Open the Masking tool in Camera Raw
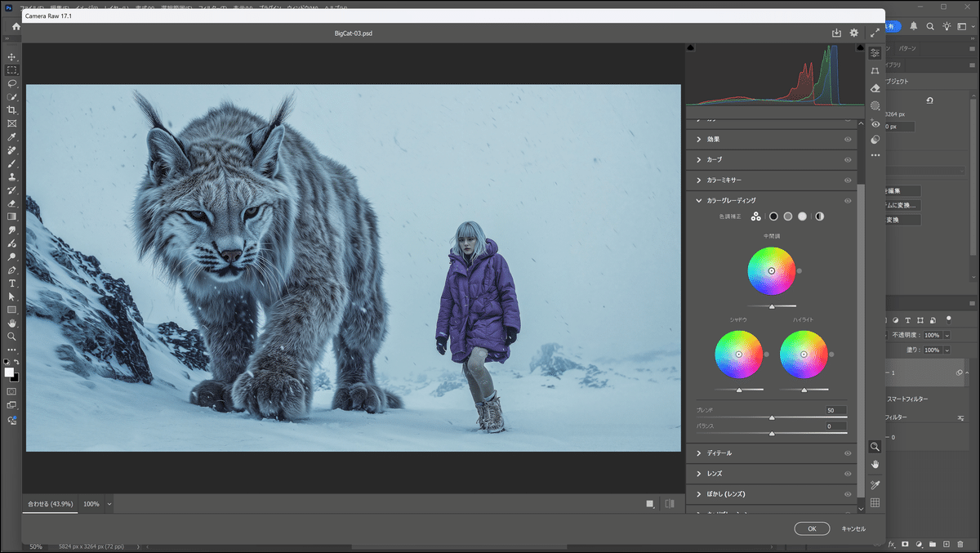 click(875, 106)
